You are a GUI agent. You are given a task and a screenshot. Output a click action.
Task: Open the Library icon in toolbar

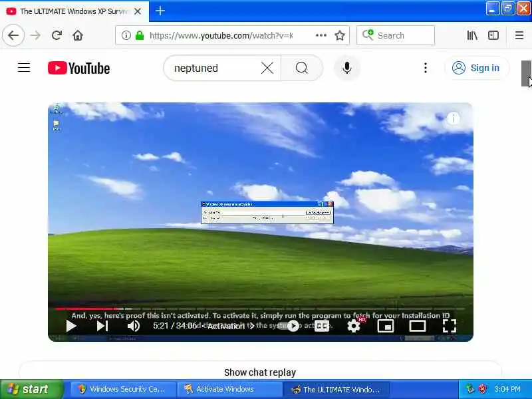[472, 35]
